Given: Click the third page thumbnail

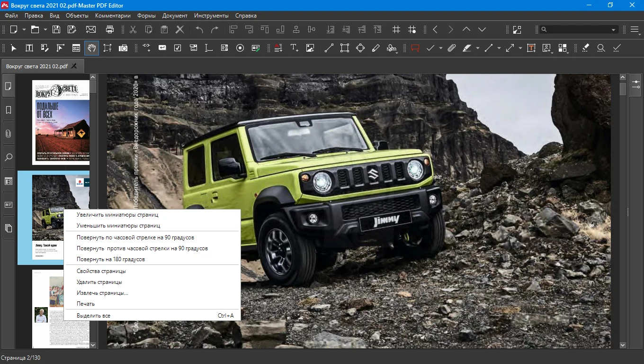Looking at the screenshot, I should (61, 309).
